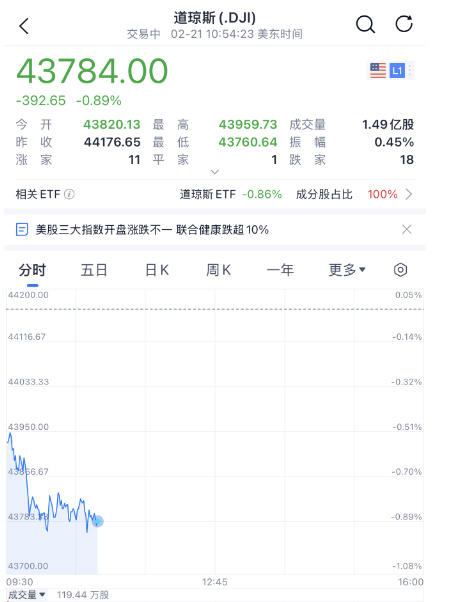The width and height of the screenshot is (451, 602).
Task: Go back using the left arrow icon
Action: click(x=24, y=26)
